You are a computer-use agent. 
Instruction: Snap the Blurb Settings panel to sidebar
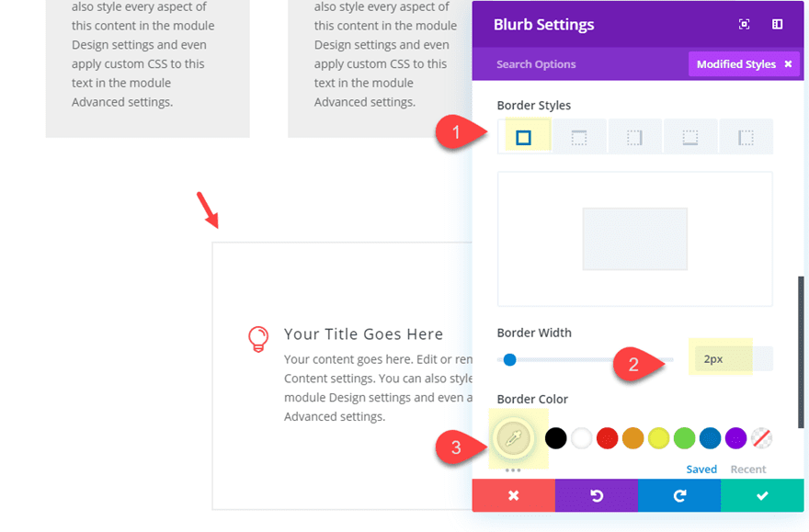pyautogui.click(x=777, y=24)
